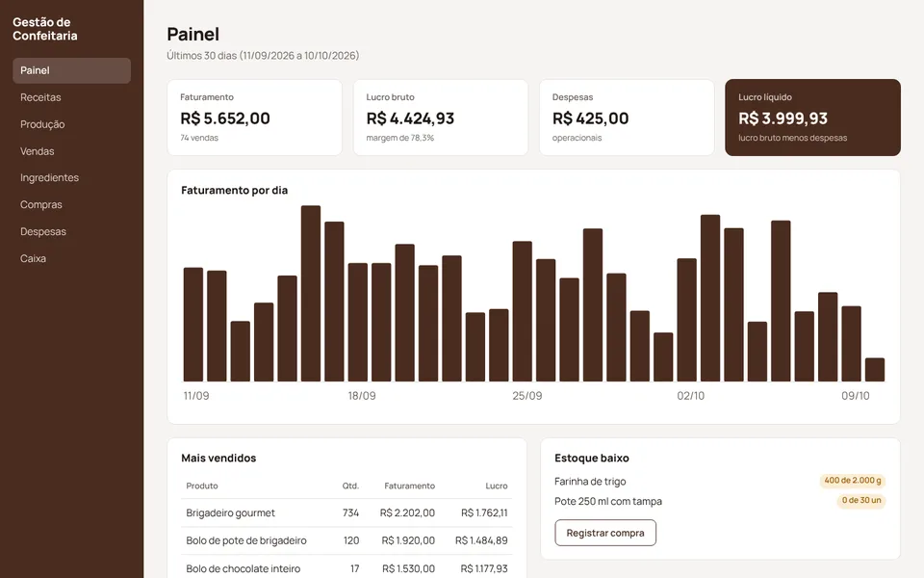Click the R$ 1.484,89 profit cell
924x578 pixels.
[x=481, y=540]
